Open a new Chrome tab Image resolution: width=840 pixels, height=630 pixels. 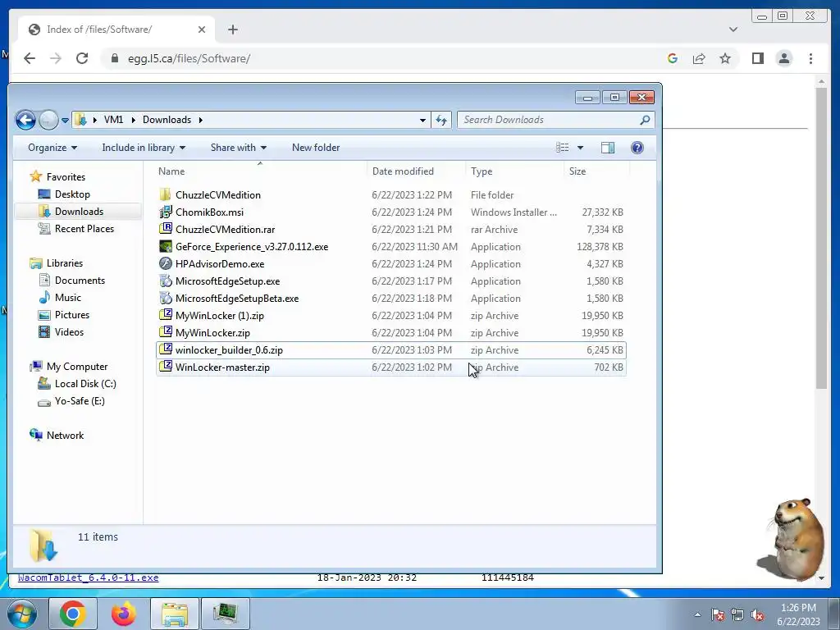click(x=232, y=30)
